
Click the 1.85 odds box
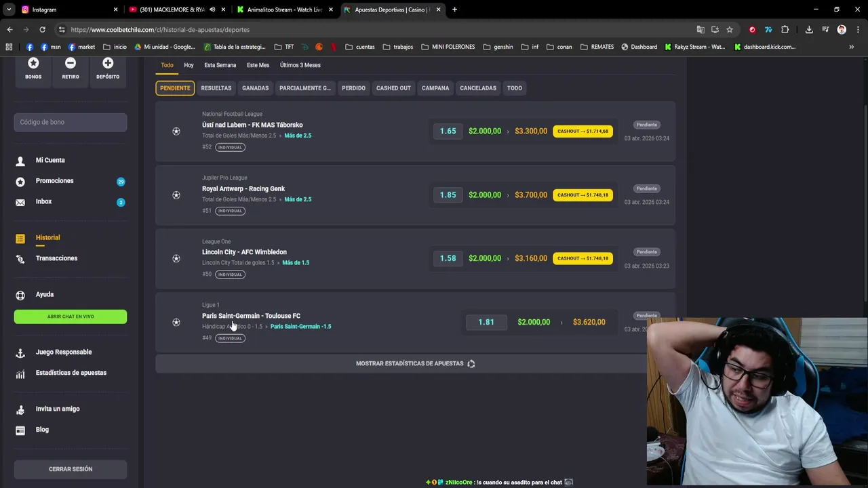448,195
